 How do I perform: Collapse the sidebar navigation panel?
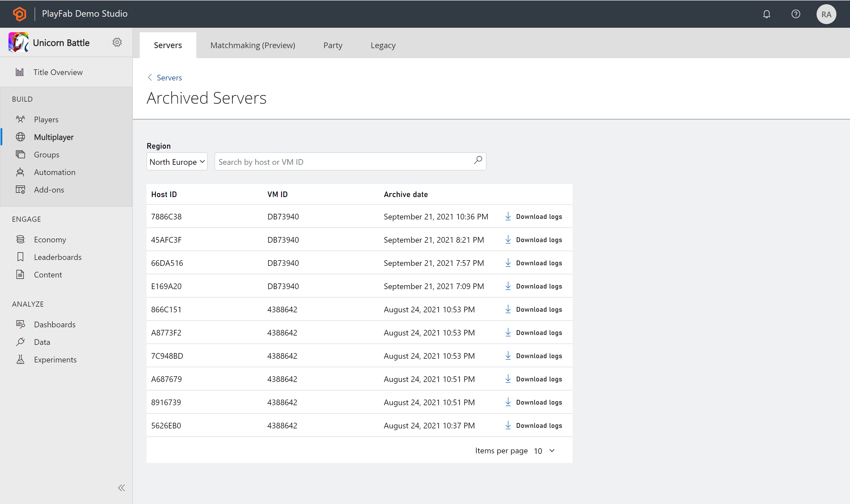pyautogui.click(x=121, y=487)
